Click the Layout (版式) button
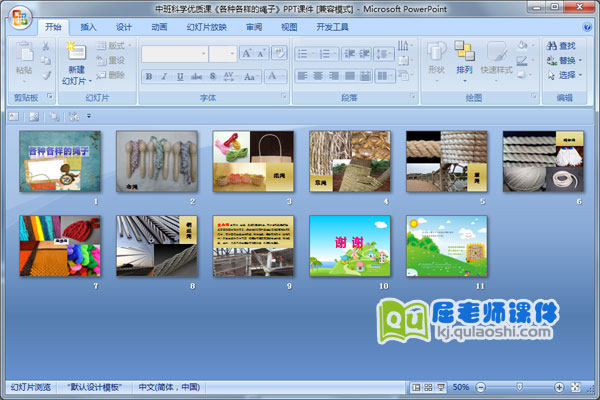Image resolution: width=600 pixels, height=400 pixels. pyautogui.click(x=114, y=46)
